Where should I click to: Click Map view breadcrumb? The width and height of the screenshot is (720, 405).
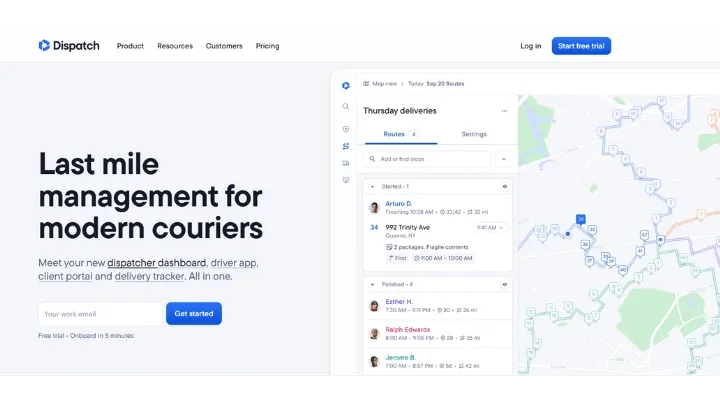click(384, 84)
